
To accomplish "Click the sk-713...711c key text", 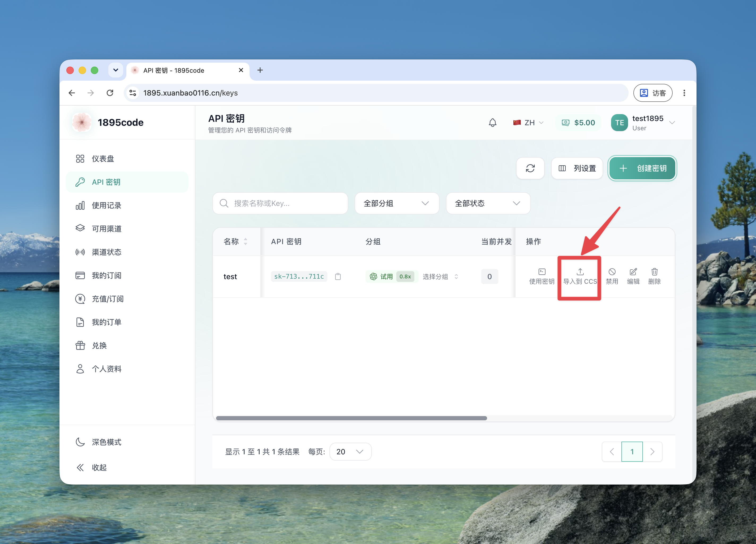I will pos(299,276).
